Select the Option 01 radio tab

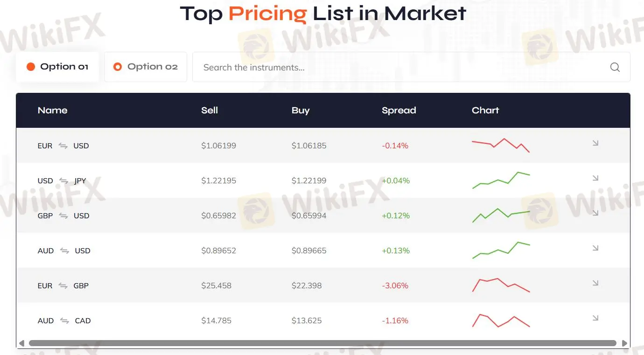[57, 67]
